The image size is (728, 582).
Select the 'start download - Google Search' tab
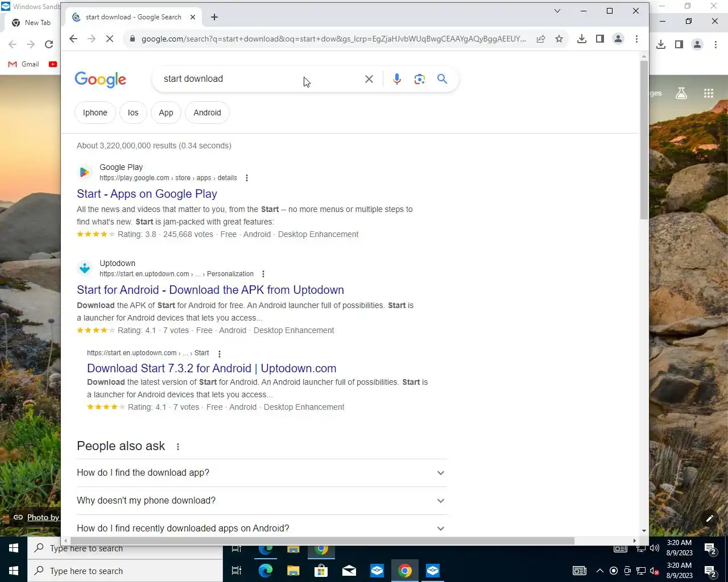pos(134,17)
